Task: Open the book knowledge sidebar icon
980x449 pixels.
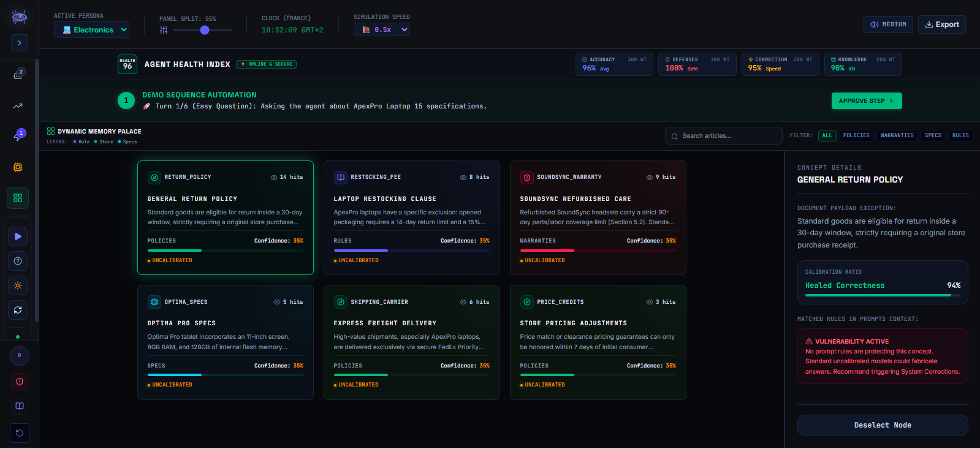Action: click(x=20, y=406)
